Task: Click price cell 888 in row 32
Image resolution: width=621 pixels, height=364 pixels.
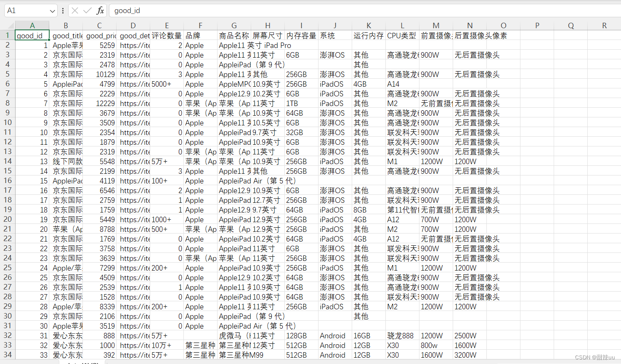Action: pos(100,336)
